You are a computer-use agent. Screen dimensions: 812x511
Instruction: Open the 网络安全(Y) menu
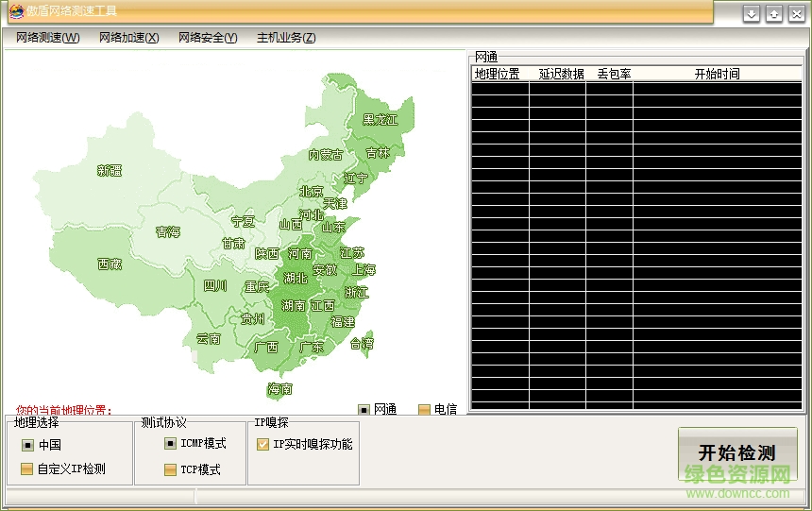tap(208, 38)
